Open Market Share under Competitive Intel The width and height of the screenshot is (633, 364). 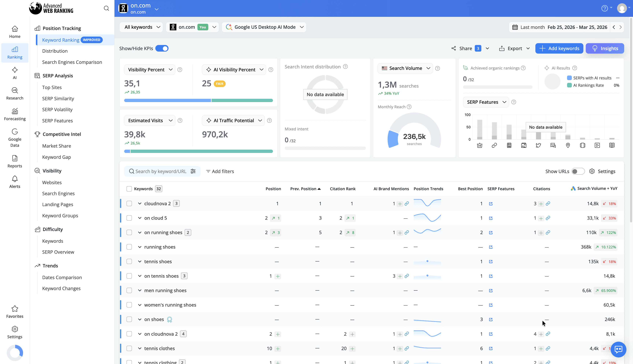57,146
